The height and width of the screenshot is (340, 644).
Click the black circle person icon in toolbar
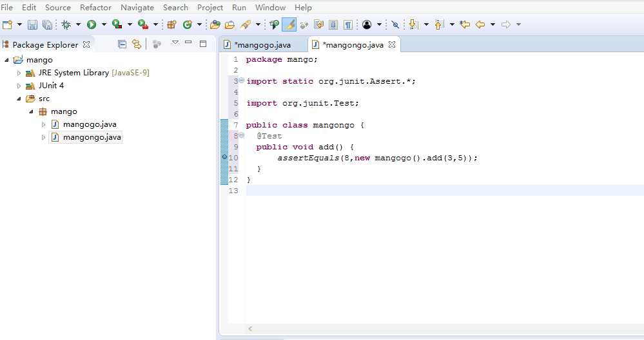[x=367, y=24]
